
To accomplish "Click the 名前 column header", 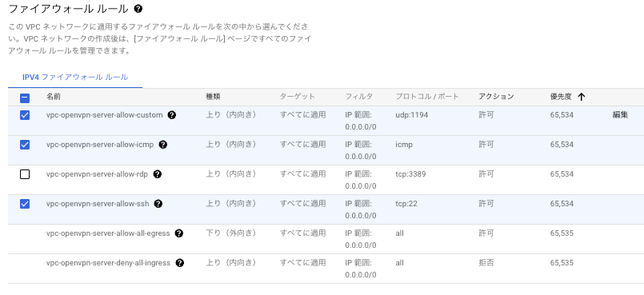I will (x=54, y=97).
